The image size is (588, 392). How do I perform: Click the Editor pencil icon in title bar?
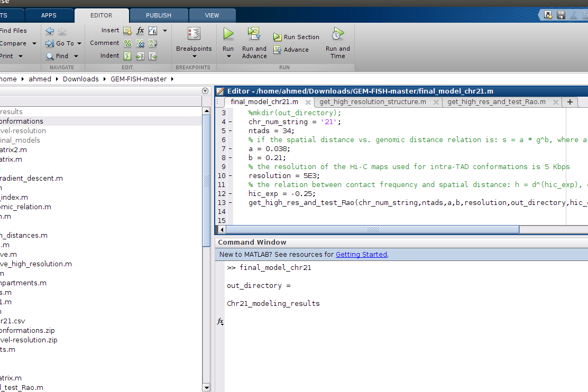(x=221, y=91)
